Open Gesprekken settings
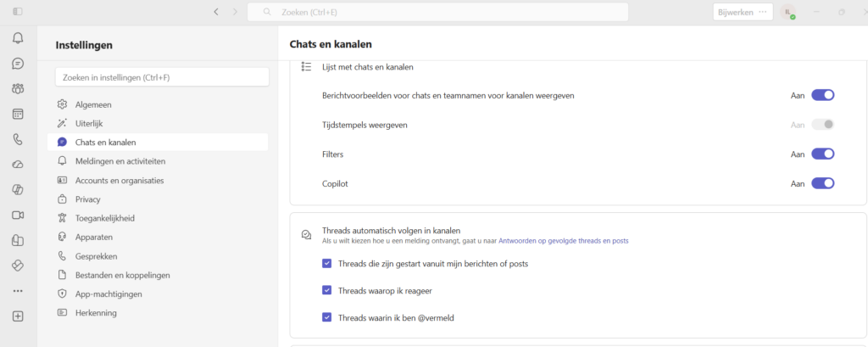This screenshot has width=868, height=347. point(158,256)
